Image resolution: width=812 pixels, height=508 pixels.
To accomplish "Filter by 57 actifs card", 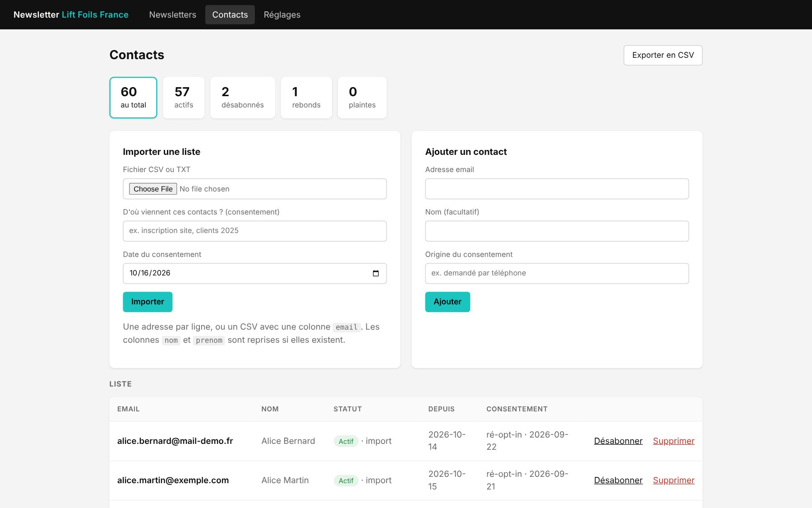I will pos(184,98).
